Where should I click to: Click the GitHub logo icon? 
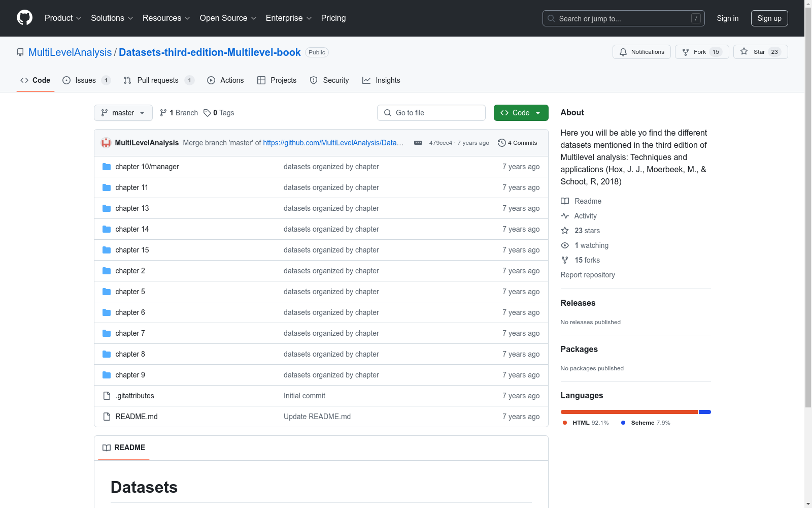click(24, 18)
